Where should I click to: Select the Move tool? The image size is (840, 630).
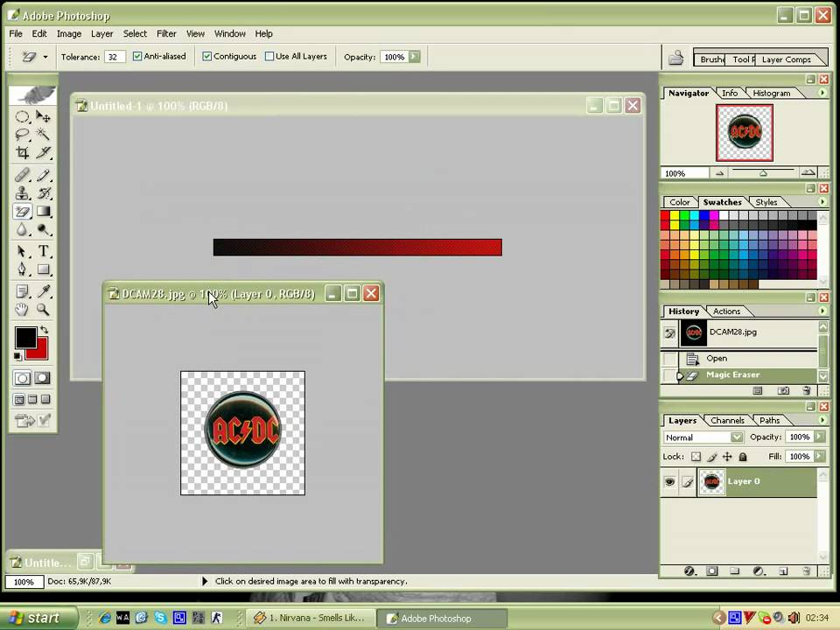click(x=44, y=116)
